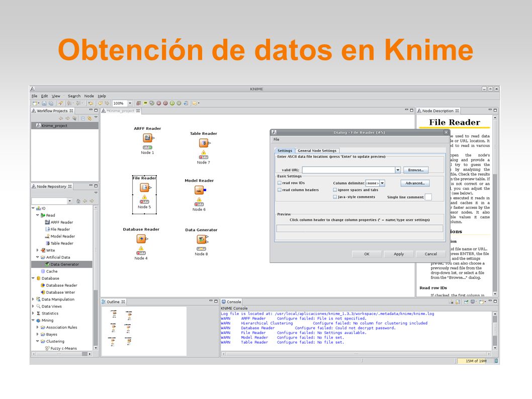The width and height of the screenshot is (532, 399).
Task: Expand the Association Rules folder
Action: click(x=38, y=328)
